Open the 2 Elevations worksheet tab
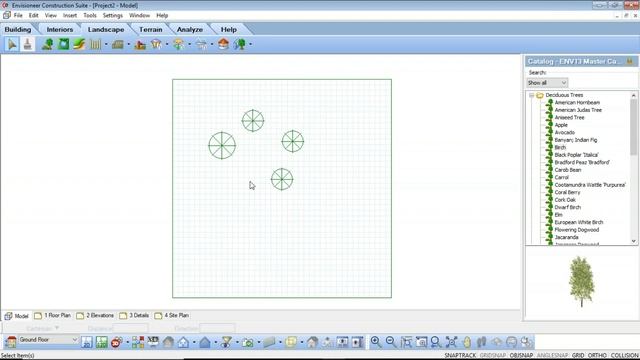Viewport: 640px width, 360px height. point(95,316)
